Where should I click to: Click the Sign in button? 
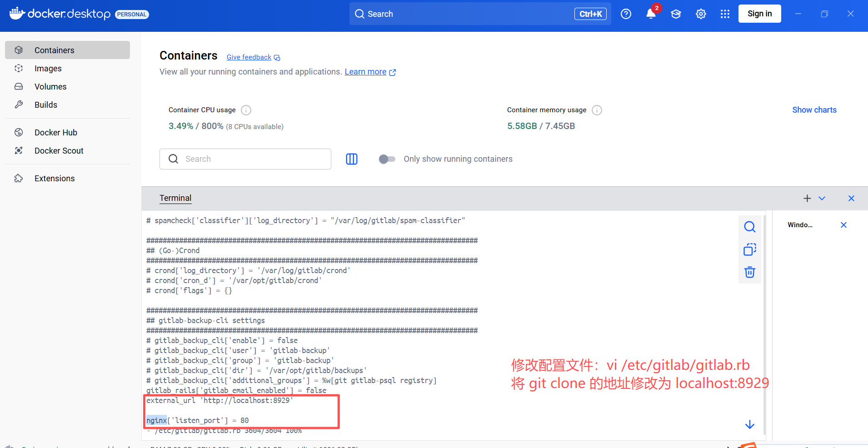point(759,14)
